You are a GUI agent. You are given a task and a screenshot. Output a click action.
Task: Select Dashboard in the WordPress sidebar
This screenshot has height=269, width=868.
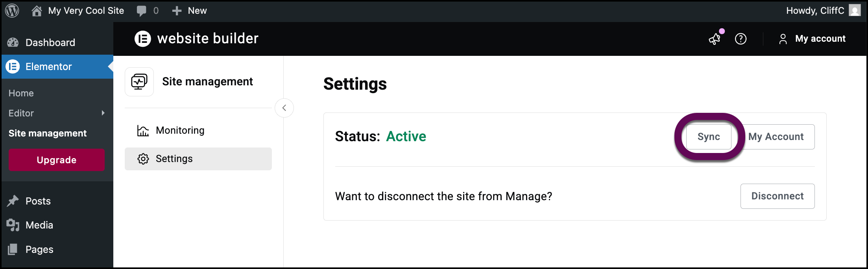(50, 42)
